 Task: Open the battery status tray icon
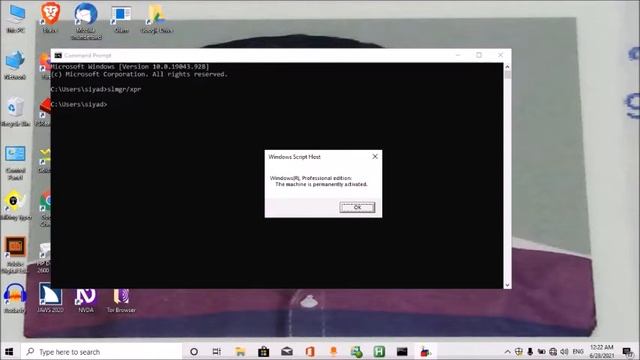point(541,351)
